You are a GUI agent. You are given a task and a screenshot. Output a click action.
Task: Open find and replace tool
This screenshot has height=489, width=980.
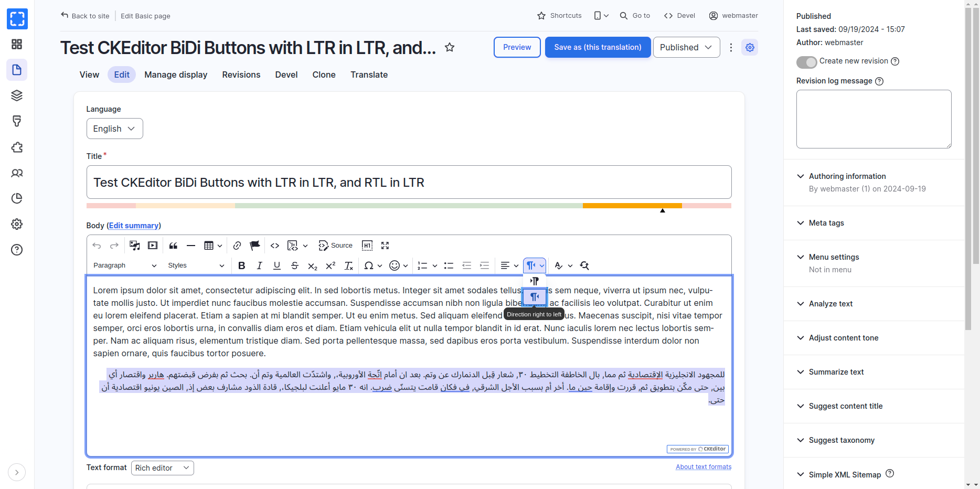(x=584, y=265)
